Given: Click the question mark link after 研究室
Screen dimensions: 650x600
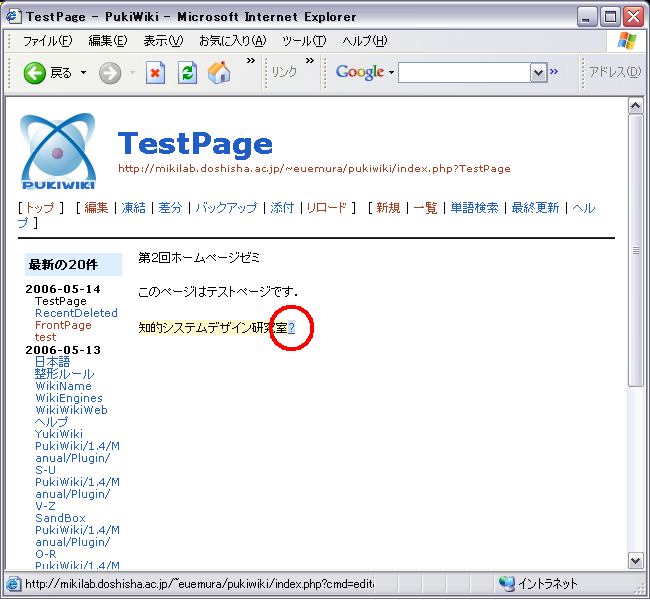Looking at the screenshot, I should pos(291,328).
